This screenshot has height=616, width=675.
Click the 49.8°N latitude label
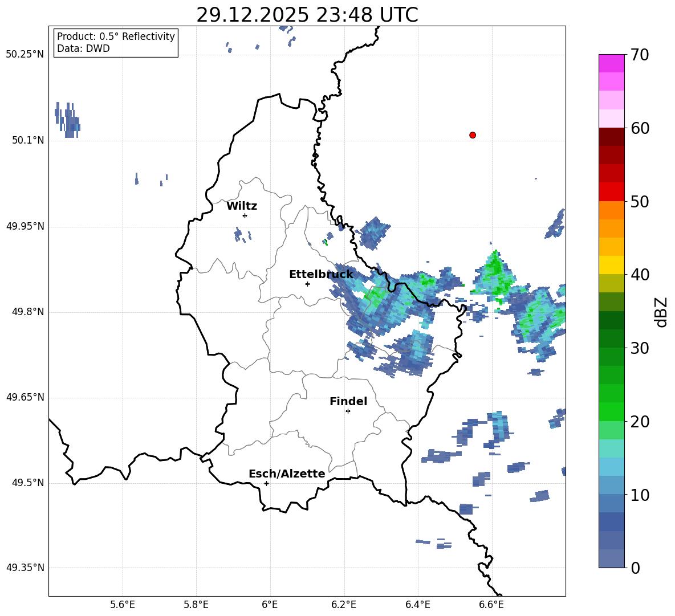[27, 312]
